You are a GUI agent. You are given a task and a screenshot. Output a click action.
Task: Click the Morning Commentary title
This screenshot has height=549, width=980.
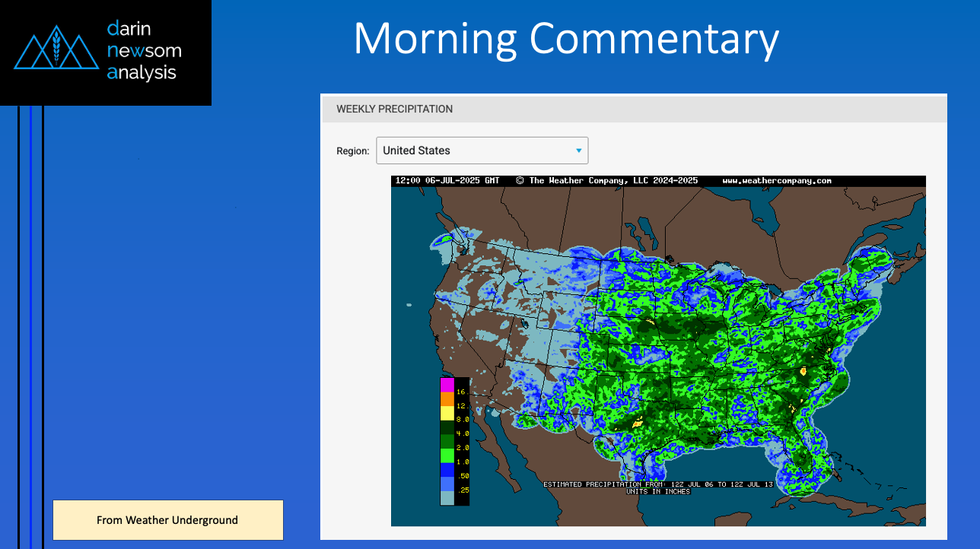click(566, 38)
